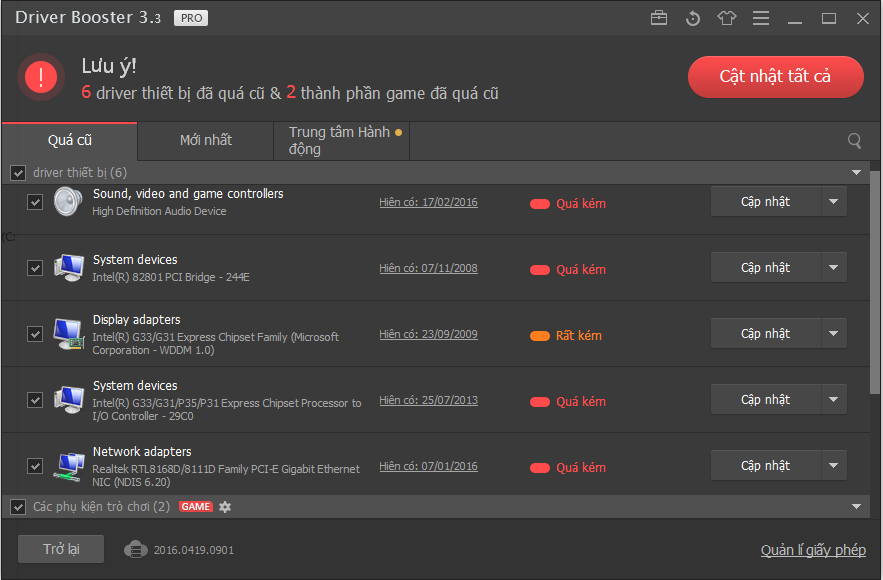Click the 'Cật nhật tất cả' button
883x580 pixels.
click(775, 77)
